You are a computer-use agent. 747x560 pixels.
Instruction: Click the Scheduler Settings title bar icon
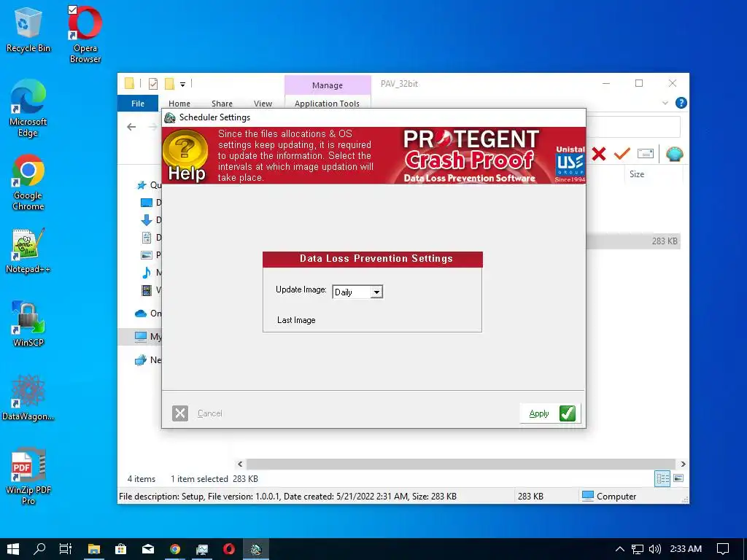pos(169,117)
